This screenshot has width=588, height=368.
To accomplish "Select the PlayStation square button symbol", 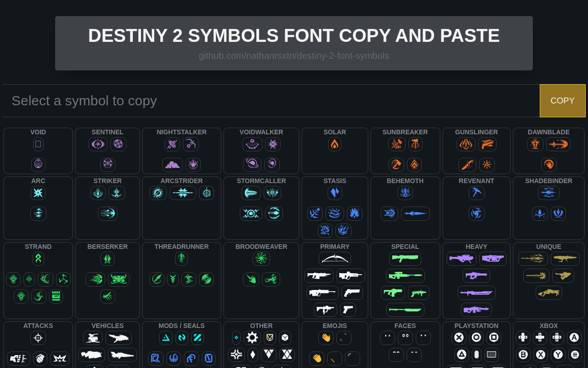I will coord(494,338).
